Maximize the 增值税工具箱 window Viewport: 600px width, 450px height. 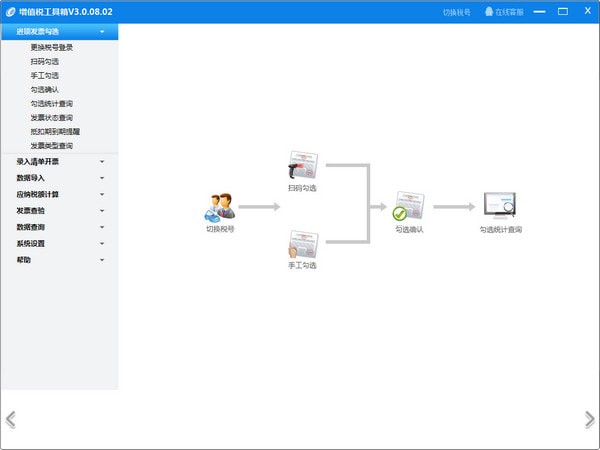pyautogui.click(x=563, y=11)
